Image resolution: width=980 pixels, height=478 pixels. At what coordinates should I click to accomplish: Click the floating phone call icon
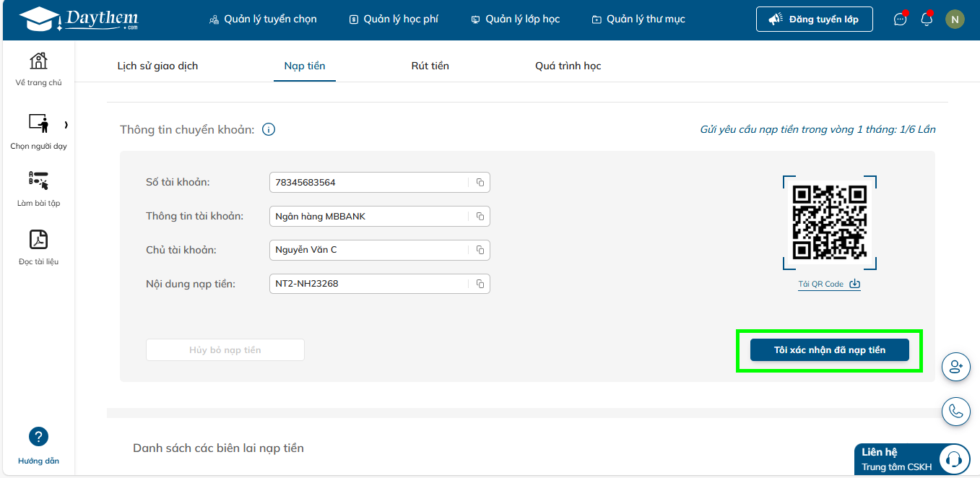click(956, 411)
